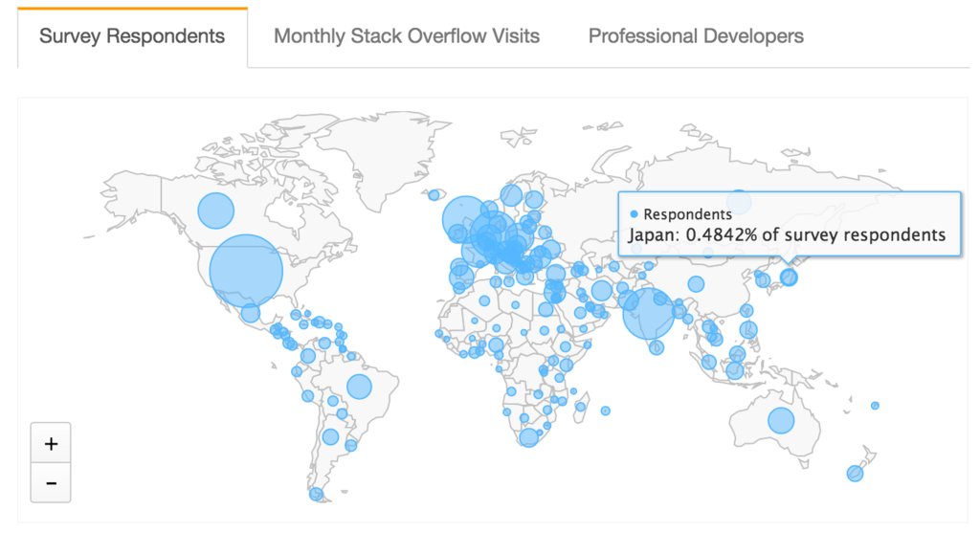This screenshot has width=980, height=533.
Task: Zoom in the map with plus button
Action: 52,444
